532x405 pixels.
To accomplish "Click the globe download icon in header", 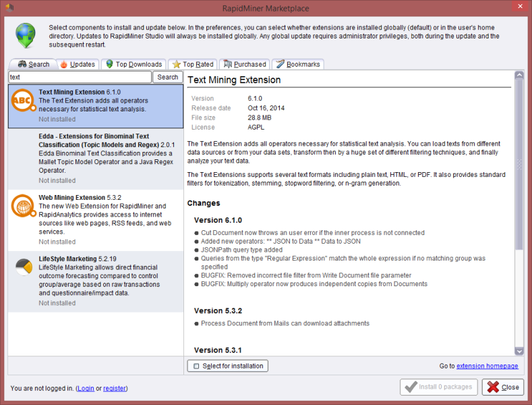I will point(26,35).
